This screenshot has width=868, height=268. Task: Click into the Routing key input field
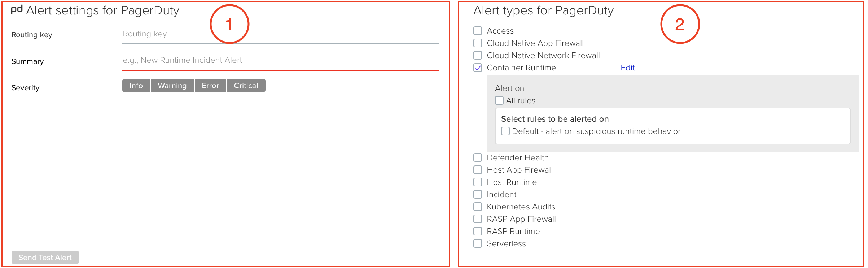pyautogui.click(x=281, y=34)
